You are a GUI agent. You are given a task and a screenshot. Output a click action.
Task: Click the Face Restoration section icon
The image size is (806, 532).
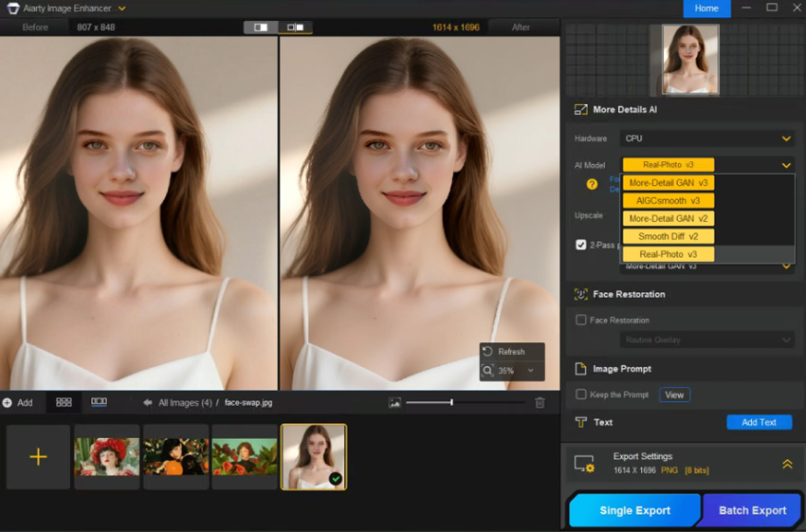pyautogui.click(x=581, y=294)
